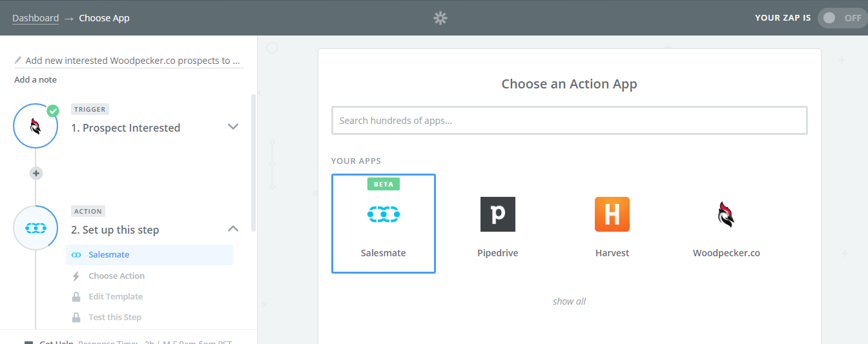Choose the Woodpecker.co app logo
Image resolution: width=868 pixels, height=344 pixels.
click(727, 214)
